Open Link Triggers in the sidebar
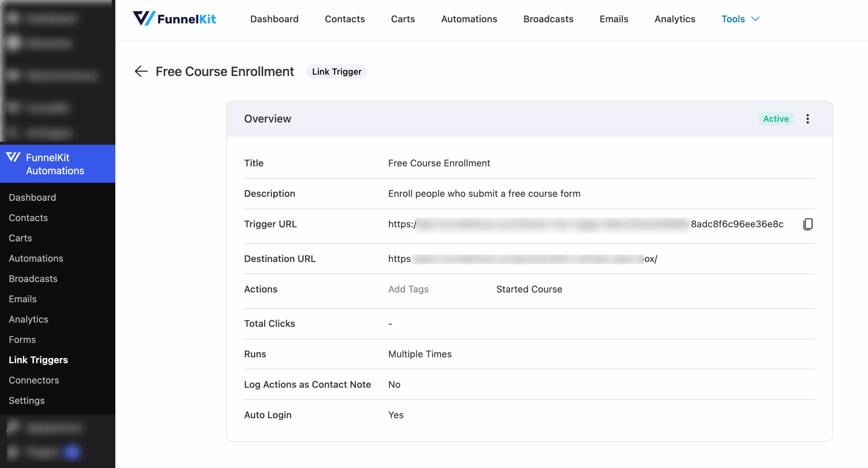868x468 pixels. coord(38,360)
